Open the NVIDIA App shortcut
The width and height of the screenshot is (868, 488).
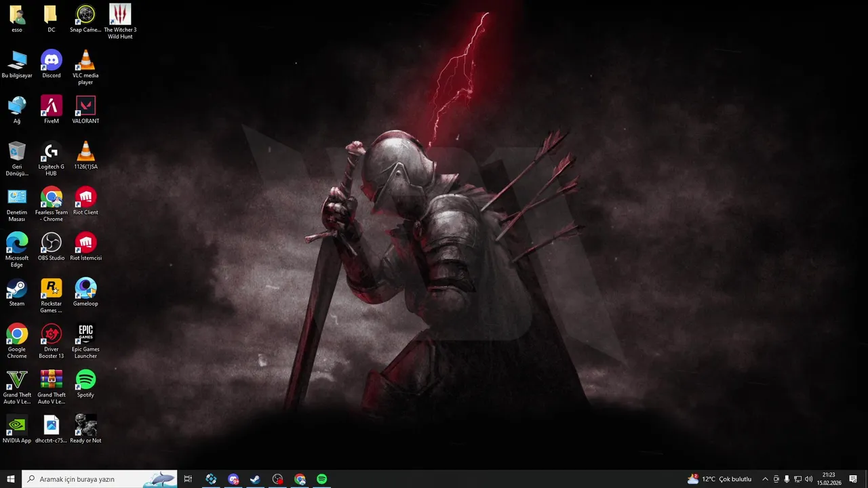17,428
